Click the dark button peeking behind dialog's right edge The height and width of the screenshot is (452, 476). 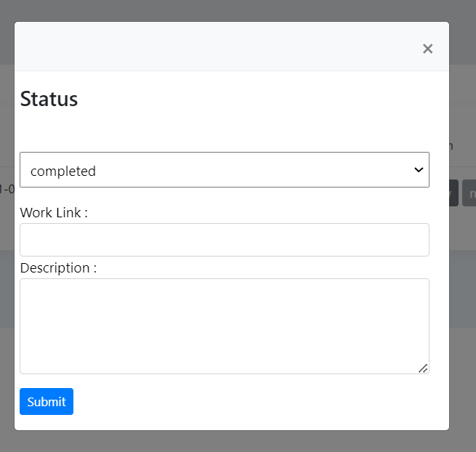[x=454, y=193]
